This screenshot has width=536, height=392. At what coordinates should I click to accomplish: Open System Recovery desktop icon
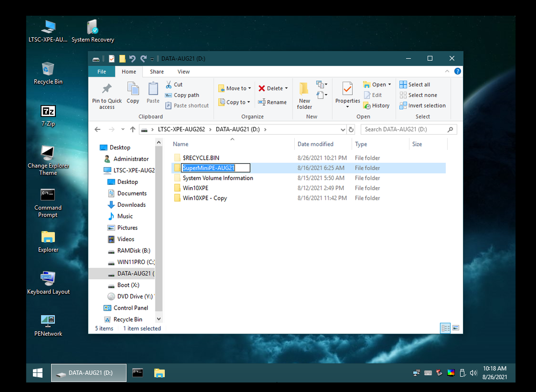(93, 31)
